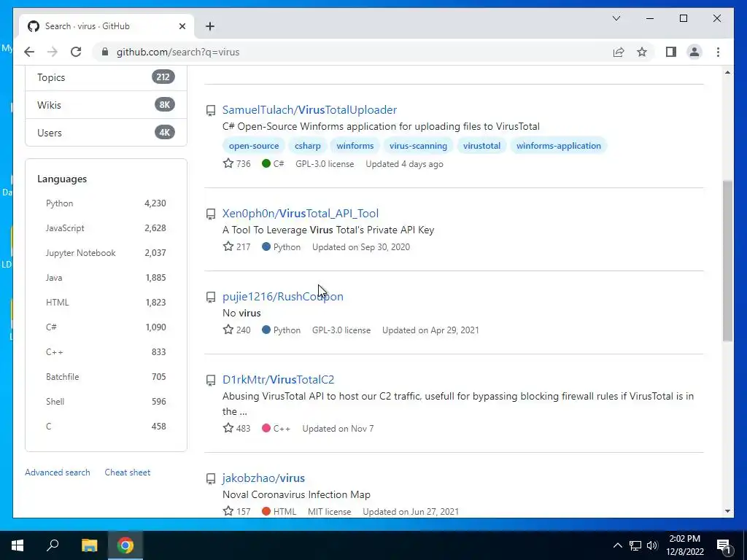
Task: Click star icon for VirusTotalUploader repo
Action: (228, 163)
